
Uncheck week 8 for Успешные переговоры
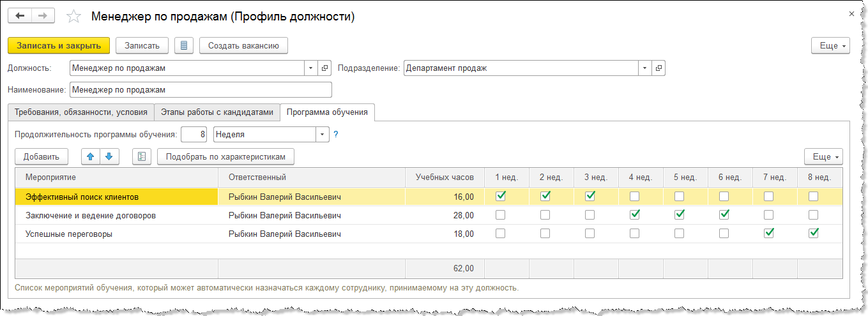[813, 234]
